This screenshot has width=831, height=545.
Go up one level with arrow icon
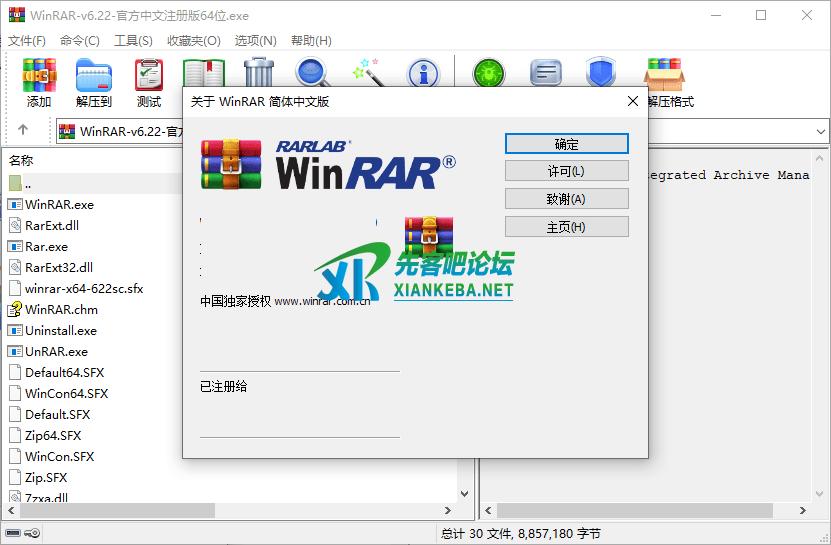click(x=23, y=130)
